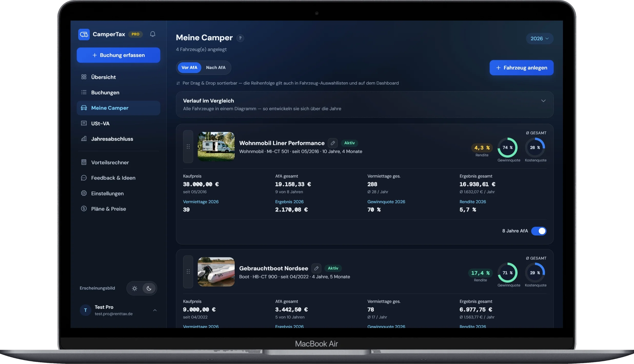Expand the Verlauf im Vergleich section chevron
634x364 pixels.
[x=543, y=101]
